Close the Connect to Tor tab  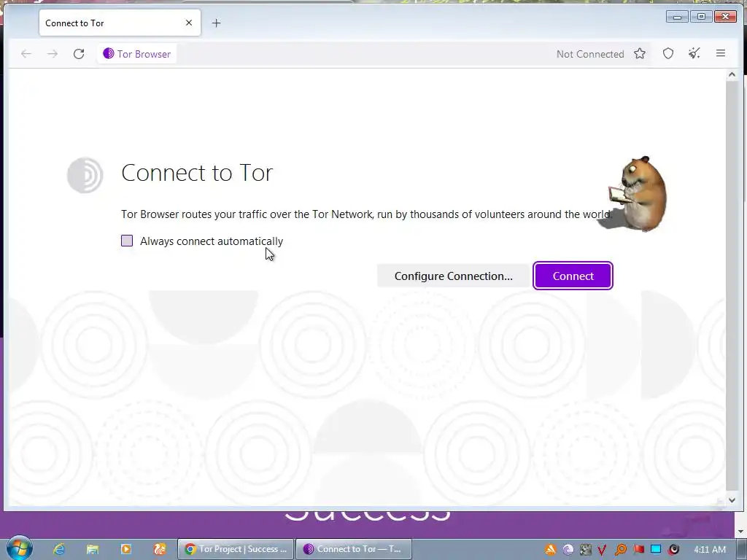tap(189, 23)
